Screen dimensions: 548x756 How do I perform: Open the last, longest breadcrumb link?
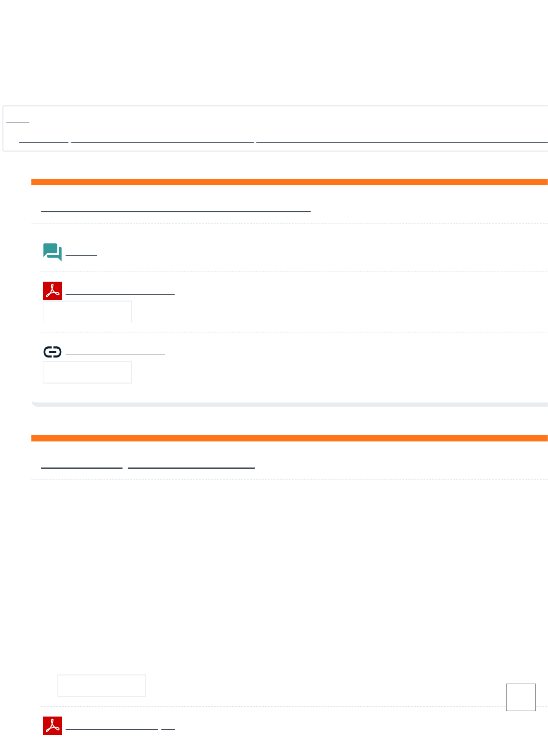(x=401, y=140)
